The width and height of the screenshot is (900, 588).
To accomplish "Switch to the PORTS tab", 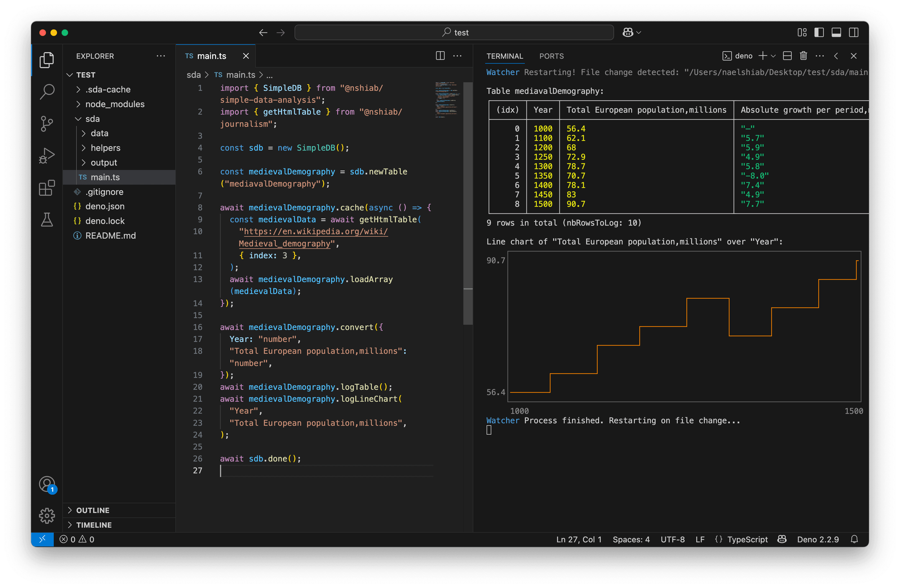I will pos(551,56).
